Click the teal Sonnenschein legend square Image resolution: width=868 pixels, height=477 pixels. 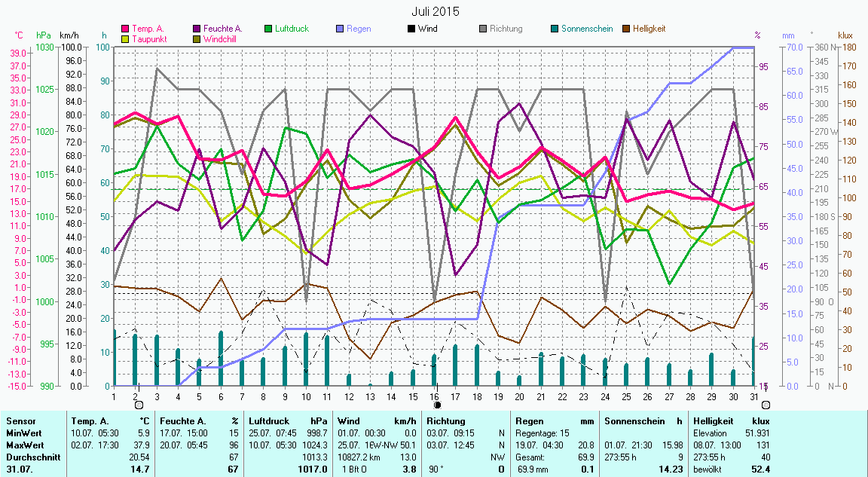click(555, 29)
